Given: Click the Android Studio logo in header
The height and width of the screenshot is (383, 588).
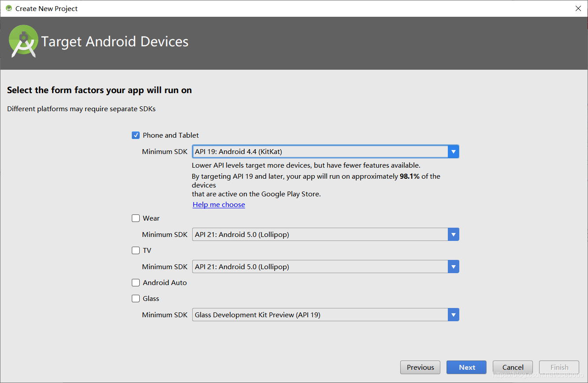Looking at the screenshot, I should click(23, 41).
